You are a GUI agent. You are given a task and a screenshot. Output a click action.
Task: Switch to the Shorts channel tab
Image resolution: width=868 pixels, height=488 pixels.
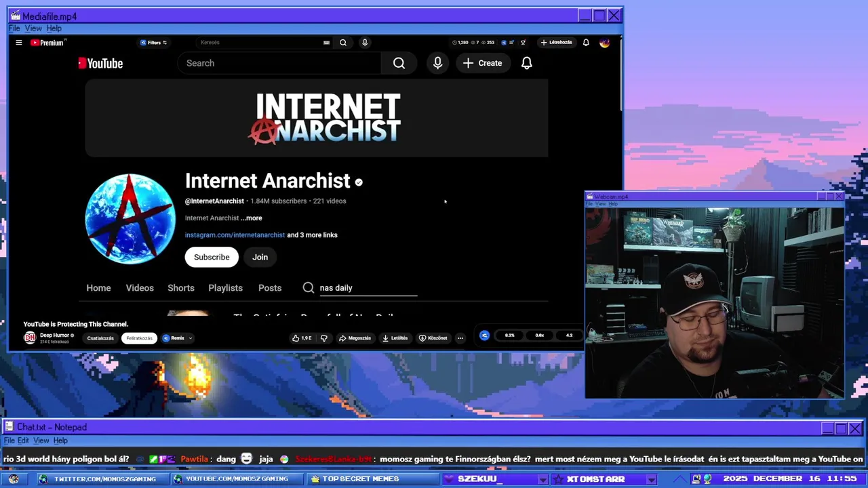pyautogui.click(x=181, y=288)
